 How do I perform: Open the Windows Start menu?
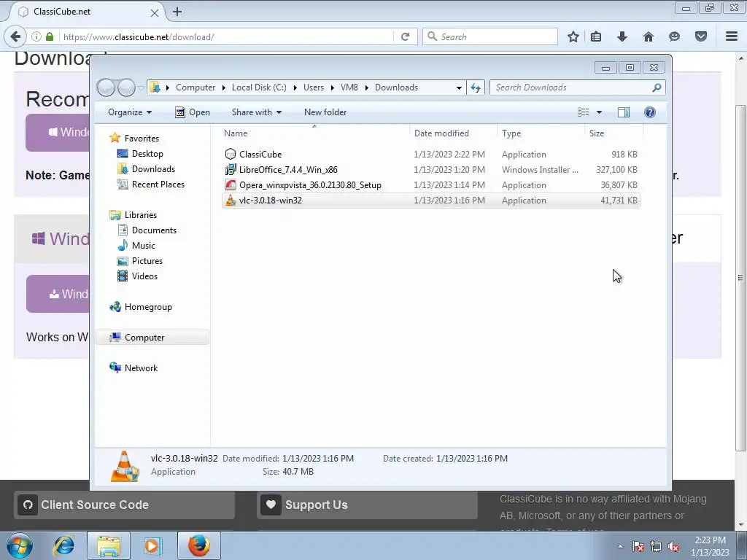20,545
